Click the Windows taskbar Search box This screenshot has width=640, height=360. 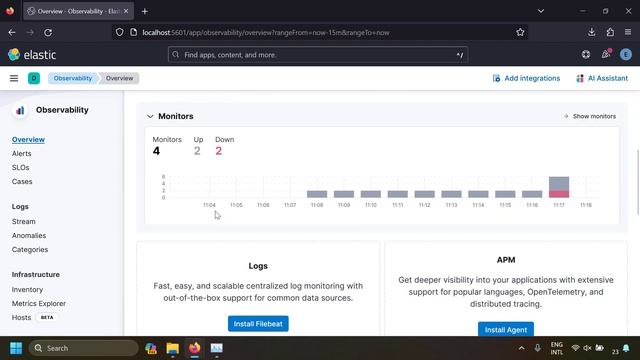pos(84,348)
